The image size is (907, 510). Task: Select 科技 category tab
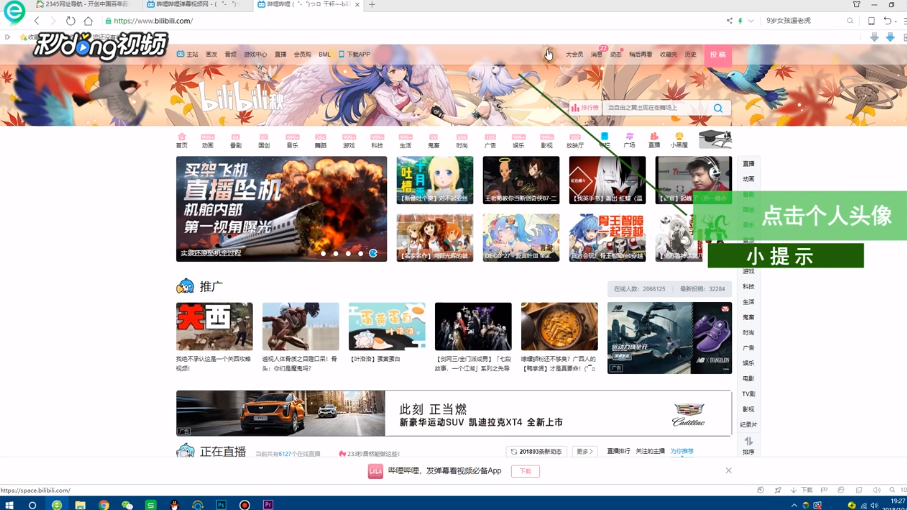[x=377, y=141]
